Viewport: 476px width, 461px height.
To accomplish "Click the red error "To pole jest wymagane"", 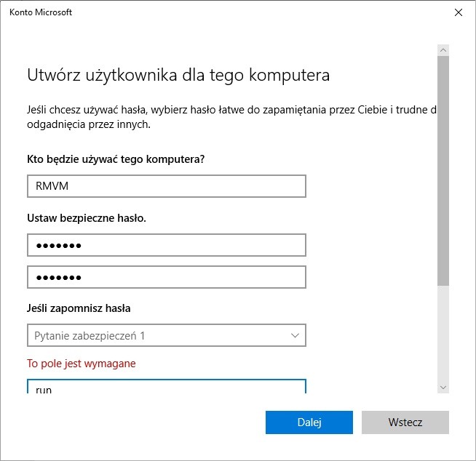I will tap(82, 364).
